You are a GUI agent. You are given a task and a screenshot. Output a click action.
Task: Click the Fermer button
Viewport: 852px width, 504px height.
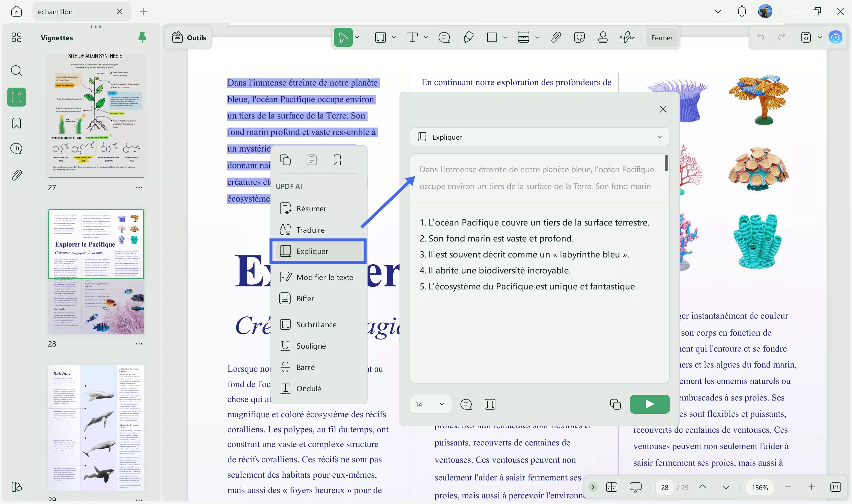coord(661,37)
